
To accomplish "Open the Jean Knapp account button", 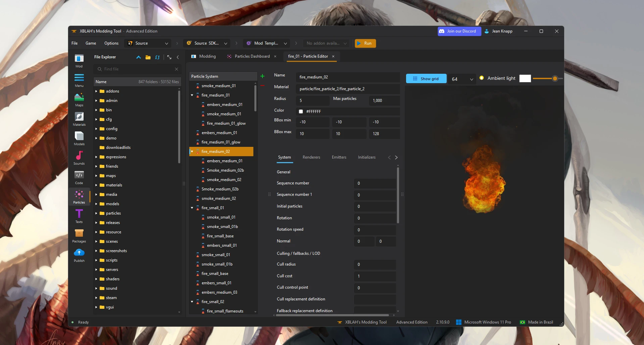I will (x=499, y=31).
